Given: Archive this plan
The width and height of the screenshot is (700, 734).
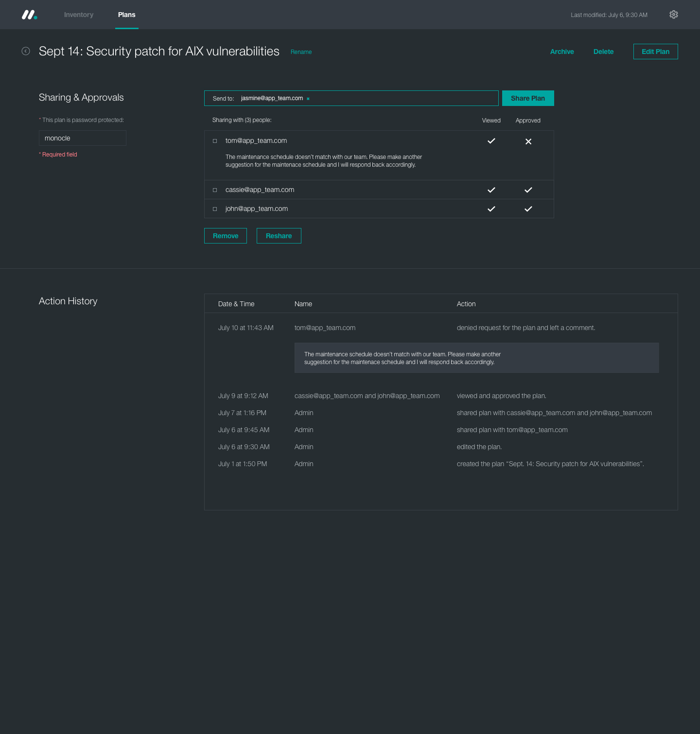Looking at the screenshot, I should [562, 52].
